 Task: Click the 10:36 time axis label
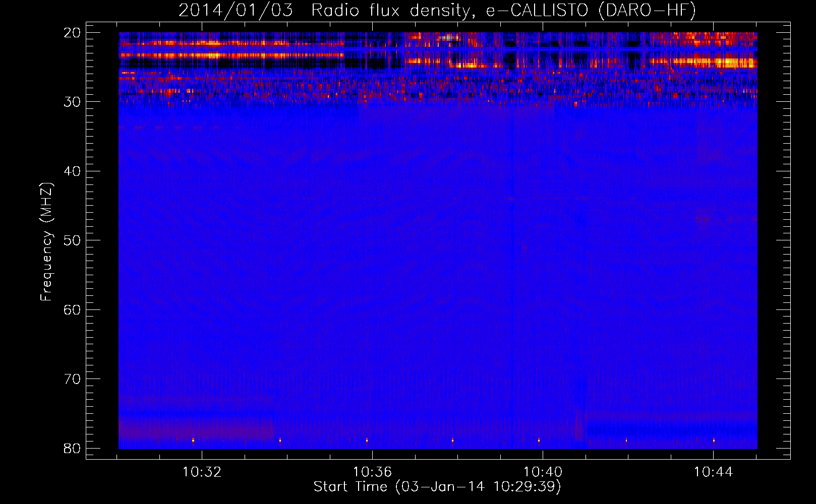[373, 472]
